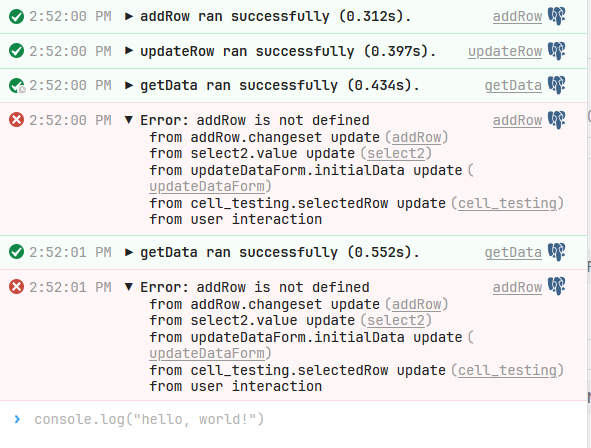The image size is (591, 448).
Task: Click red error icon on first addRow error
Action: 17,120
